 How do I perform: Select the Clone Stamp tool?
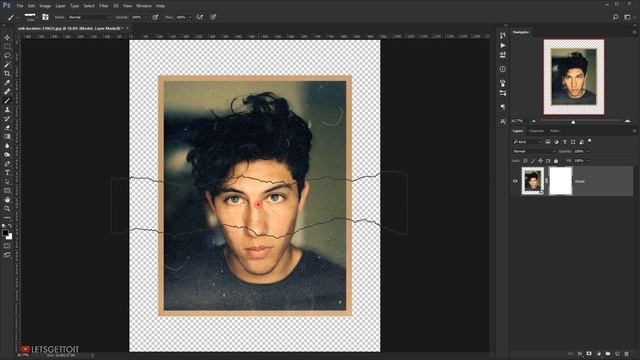(x=7, y=109)
